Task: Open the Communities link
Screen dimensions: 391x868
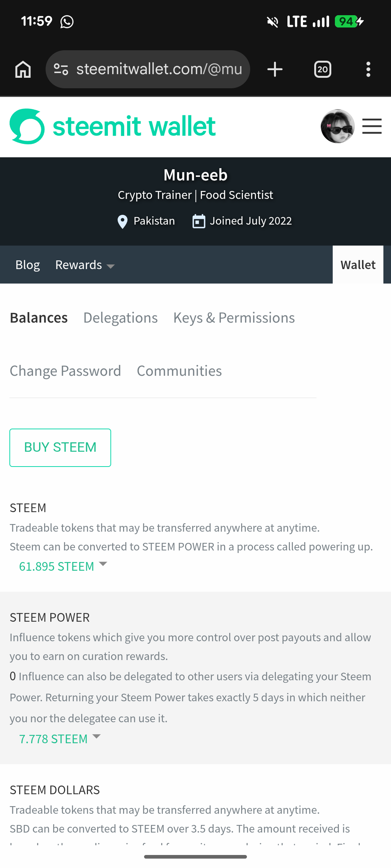Action: [x=180, y=371]
